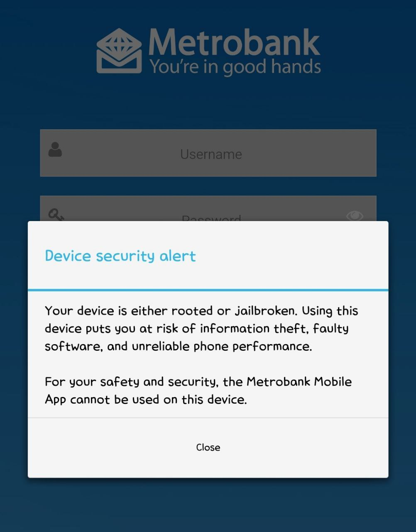Click the Metrobank globe envelope logo
The width and height of the screenshot is (416, 532).
pyautogui.click(x=120, y=51)
